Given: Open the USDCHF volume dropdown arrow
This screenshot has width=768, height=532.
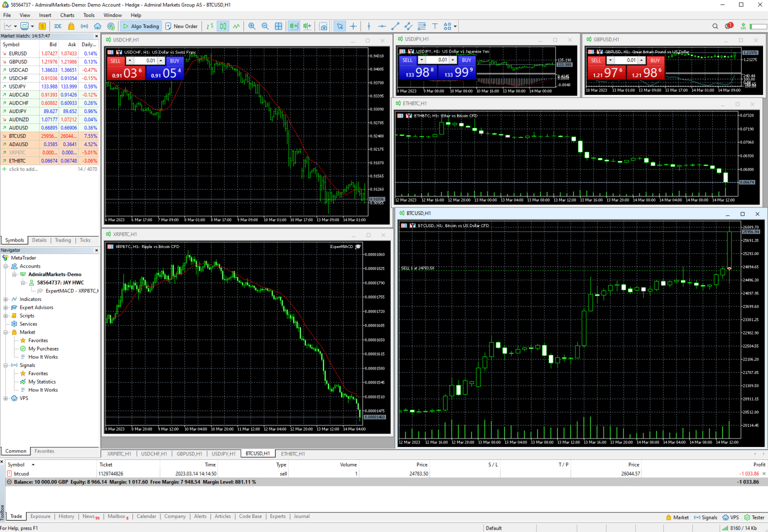Looking at the screenshot, I should point(129,61).
